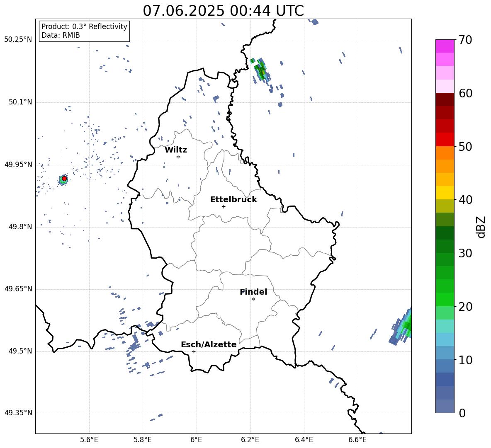Click the 49.5°N latitude tick label
The width and height of the screenshot is (491, 448).
click(x=20, y=351)
